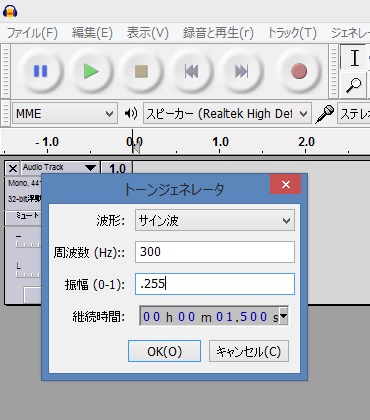Skip to end of the track
The height and width of the screenshot is (420, 370).
coord(241,71)
